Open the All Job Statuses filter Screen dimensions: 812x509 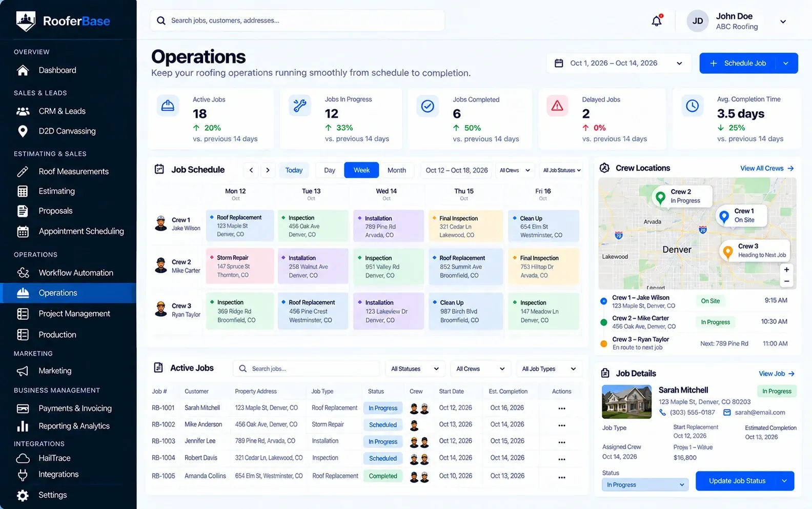562,170
